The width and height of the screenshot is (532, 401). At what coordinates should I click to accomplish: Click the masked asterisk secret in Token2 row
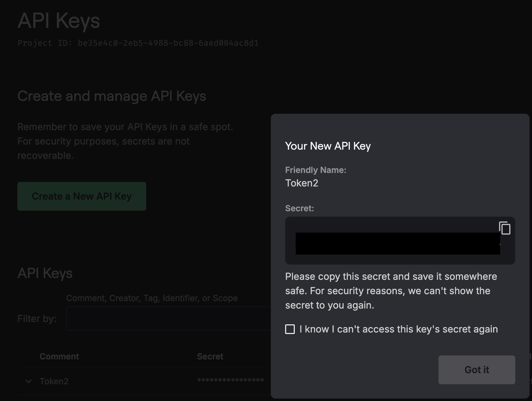point(230,381)
